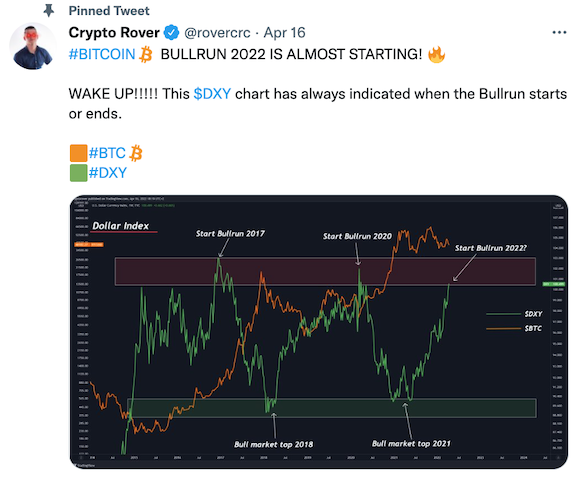Open the Dollar Index chart image
Image resolution: width=576 pixels, height=481 pixels.
click(x=319, y=332)
